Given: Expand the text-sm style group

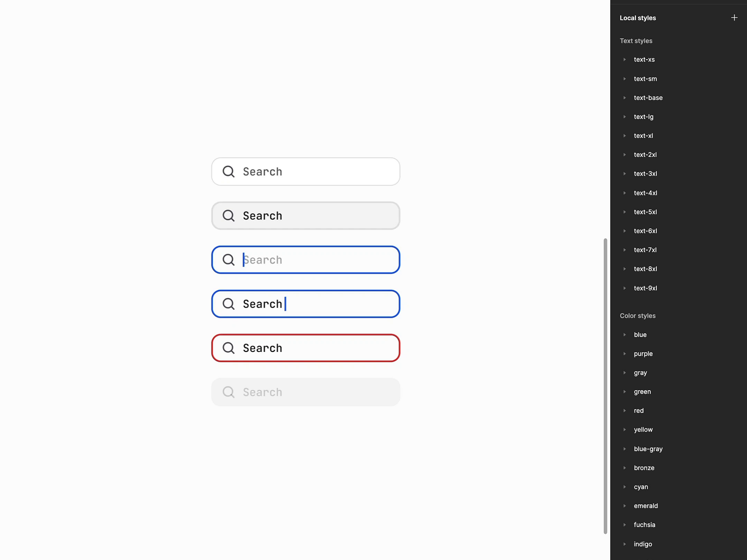Looking at the screenshot, I should point(625,79).
